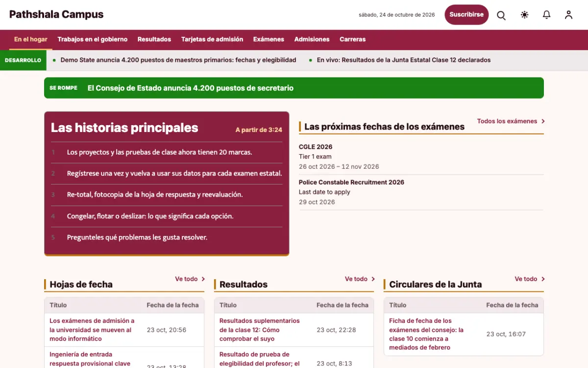The width and height of the screenshot is (588, 368).
Task: Click chevron beside Hojas de fecha Ve todo
Action: click(x=203, y=279)
